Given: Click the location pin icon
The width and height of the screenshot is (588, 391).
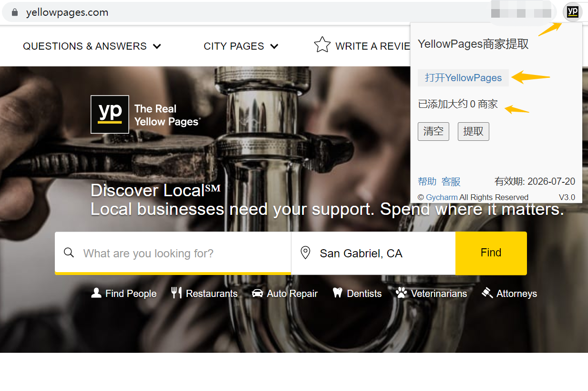Looking at the screenshot, I should 306,253.
